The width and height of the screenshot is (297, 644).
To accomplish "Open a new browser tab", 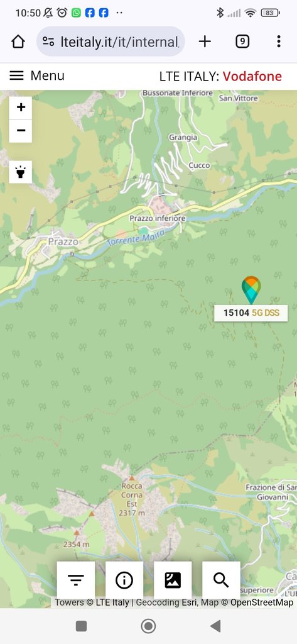I will coord(205,42).
